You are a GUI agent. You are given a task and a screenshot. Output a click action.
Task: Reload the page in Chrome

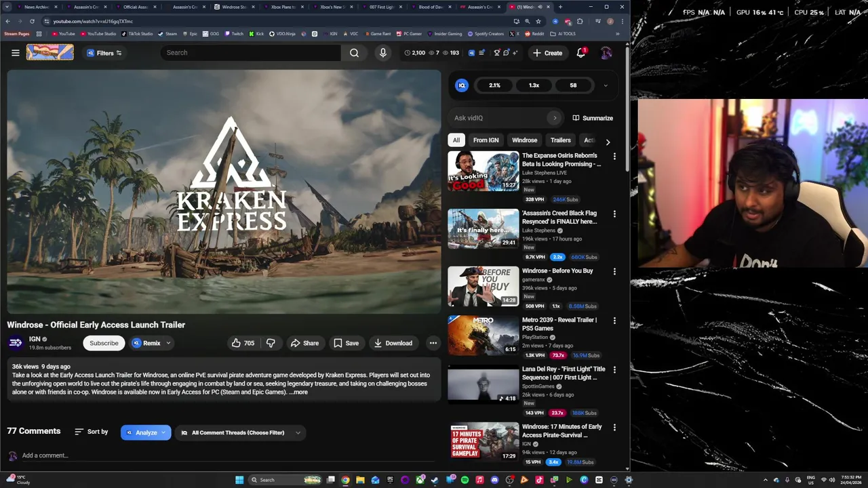tap(32, 21)
